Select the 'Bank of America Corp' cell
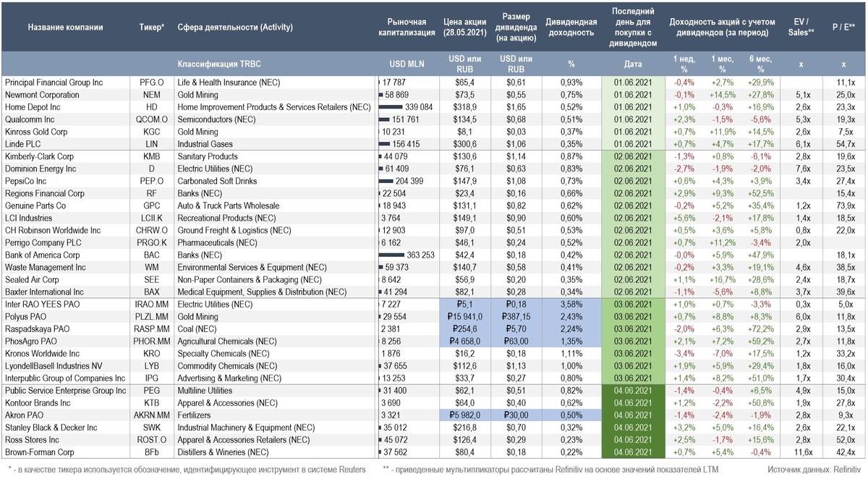The width and height of the screenshot is (868, 479). (42, 255)
